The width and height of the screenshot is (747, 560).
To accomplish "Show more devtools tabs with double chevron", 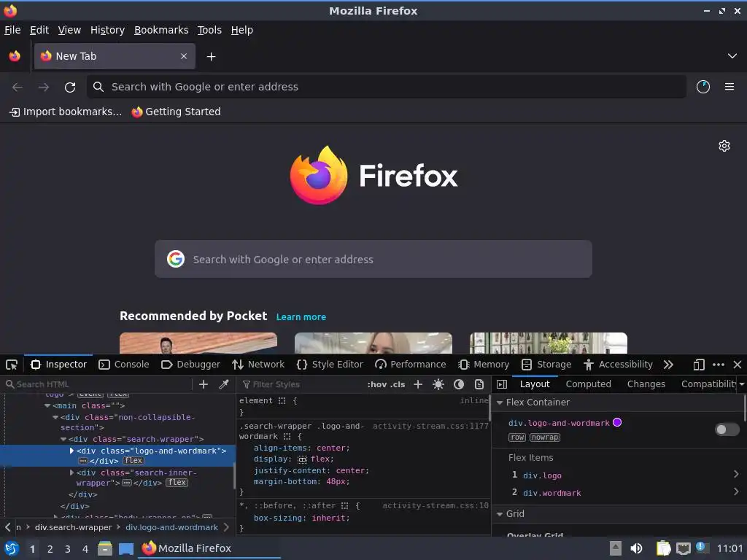I will point(668,365).
